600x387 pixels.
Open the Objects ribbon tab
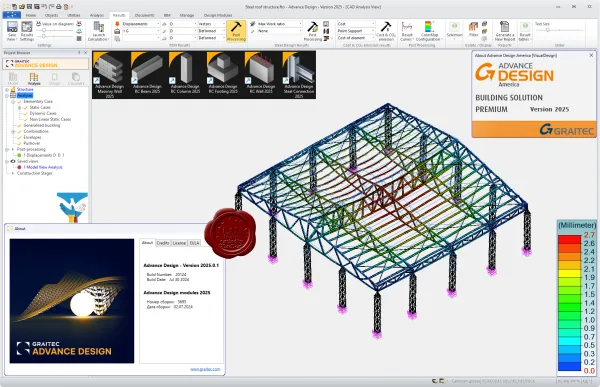pos(52,15)
